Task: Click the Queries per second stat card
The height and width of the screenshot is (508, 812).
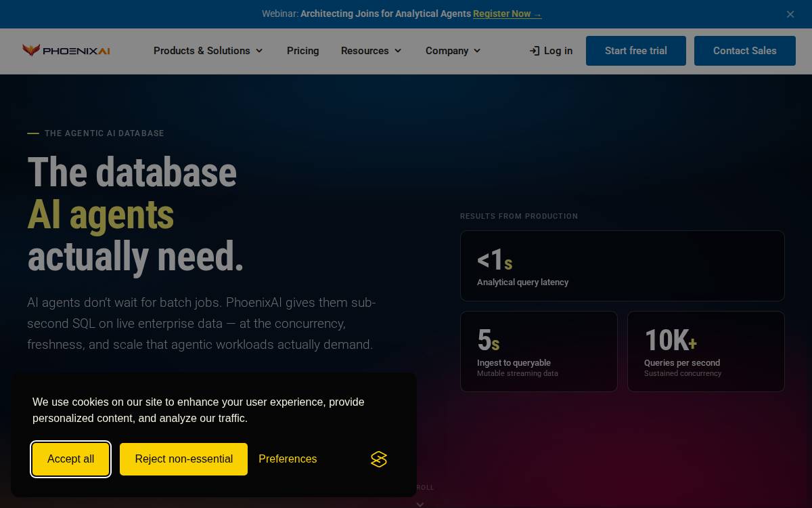Action: (706, 352)
